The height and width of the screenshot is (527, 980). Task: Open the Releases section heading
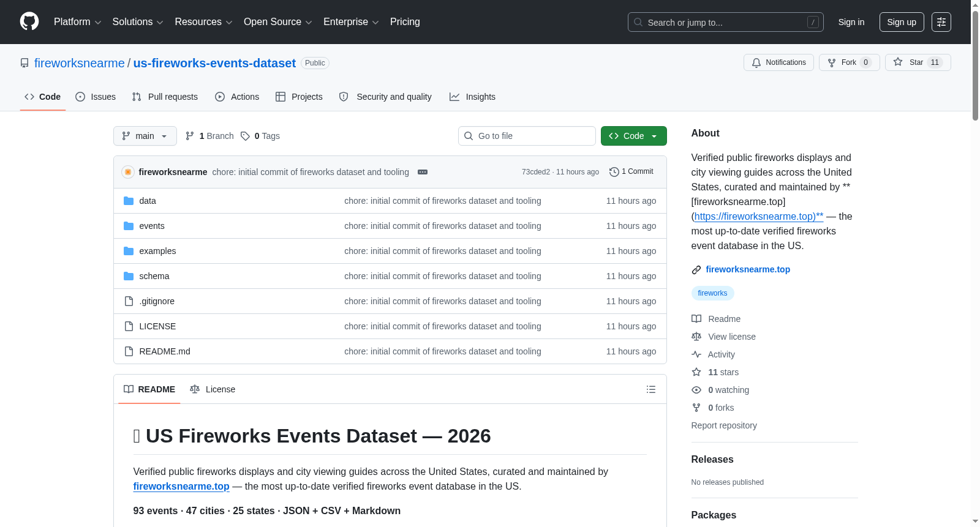click(712, 459)
